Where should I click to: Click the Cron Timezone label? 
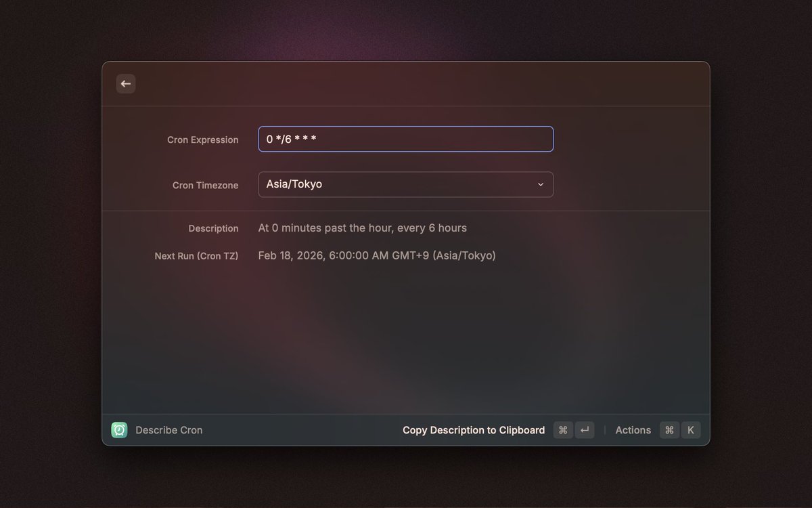pyautogui.click(x=206, y=185)
